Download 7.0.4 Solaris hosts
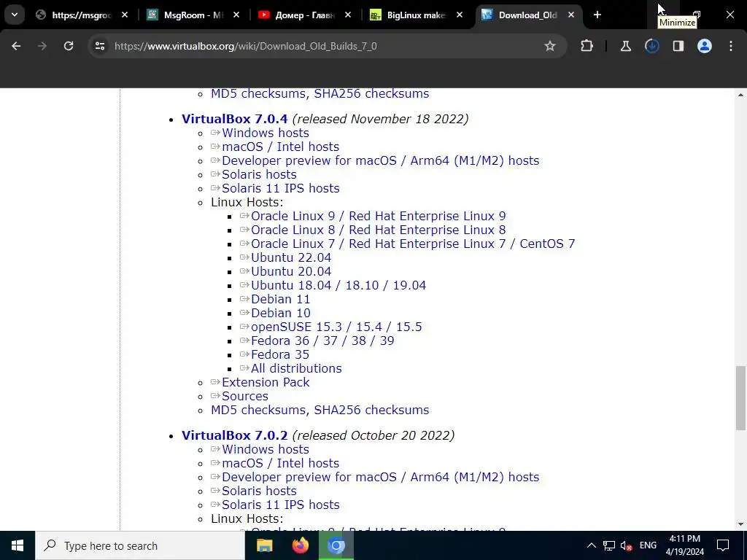The image size is (747, 560). (x=259, y=174)
